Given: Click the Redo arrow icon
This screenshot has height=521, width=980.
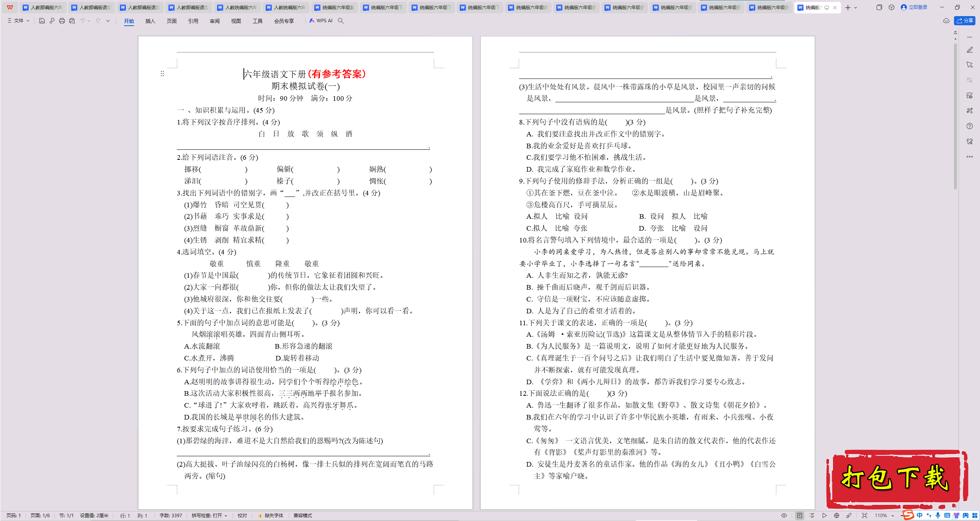Looking at the screenshot, I should 98,21.
